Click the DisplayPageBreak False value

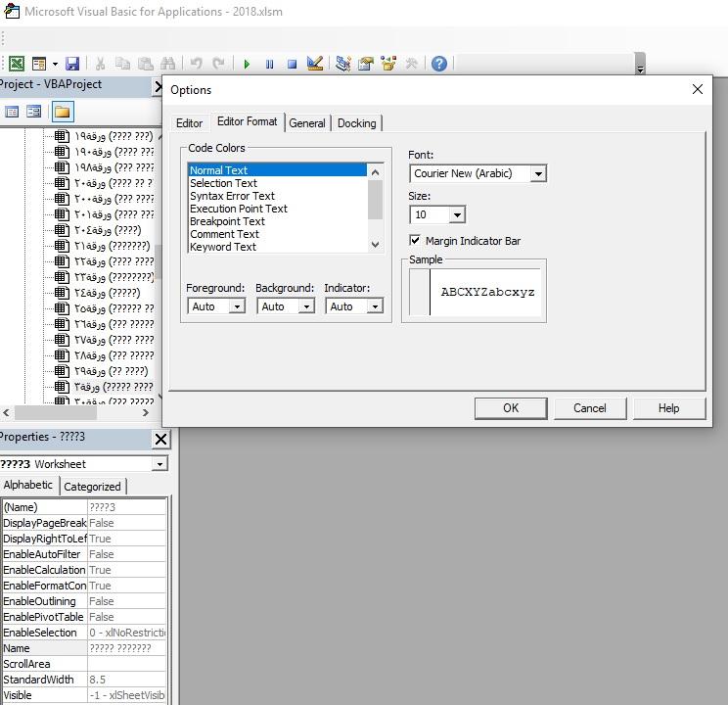[127, 523]
